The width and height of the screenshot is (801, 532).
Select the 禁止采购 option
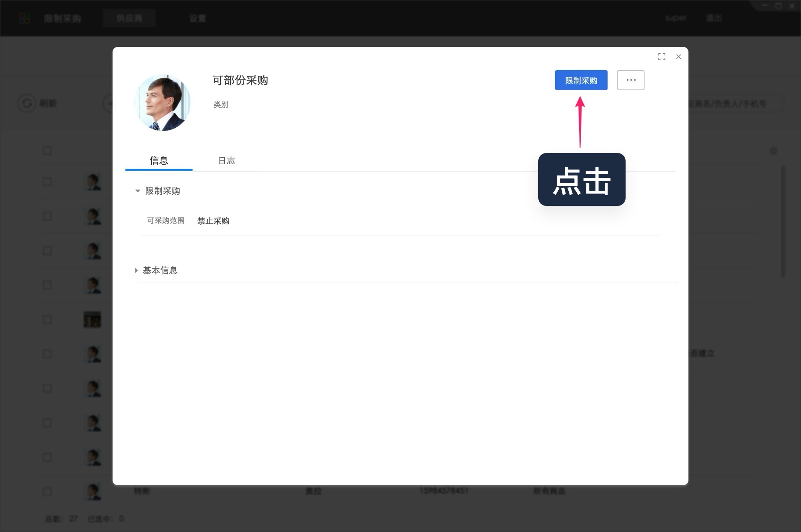pos(213,221)
